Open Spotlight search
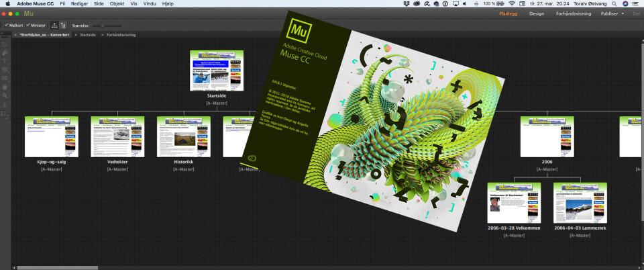644x270 pixels. 614,4
